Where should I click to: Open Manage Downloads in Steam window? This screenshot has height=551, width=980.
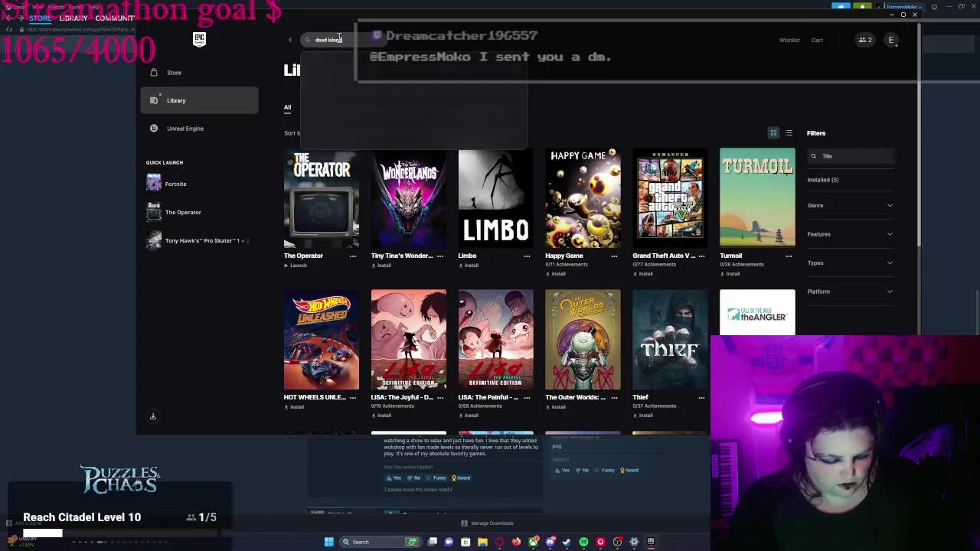487,523
